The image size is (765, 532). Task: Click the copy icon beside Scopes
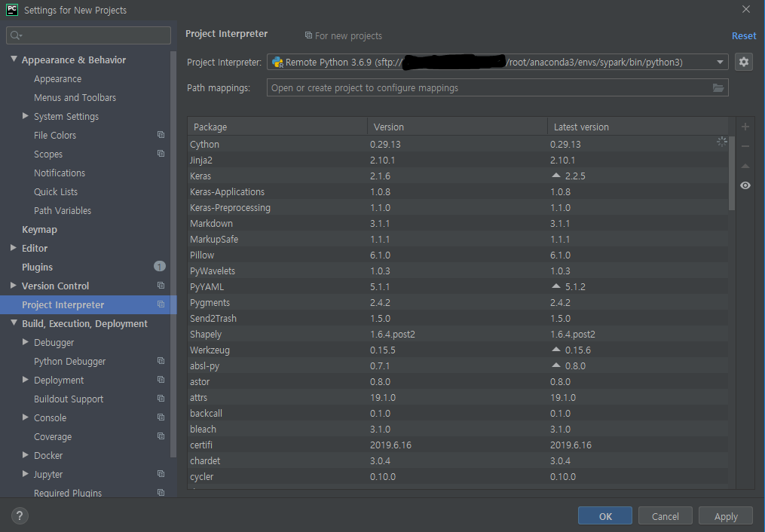point(161,154)
